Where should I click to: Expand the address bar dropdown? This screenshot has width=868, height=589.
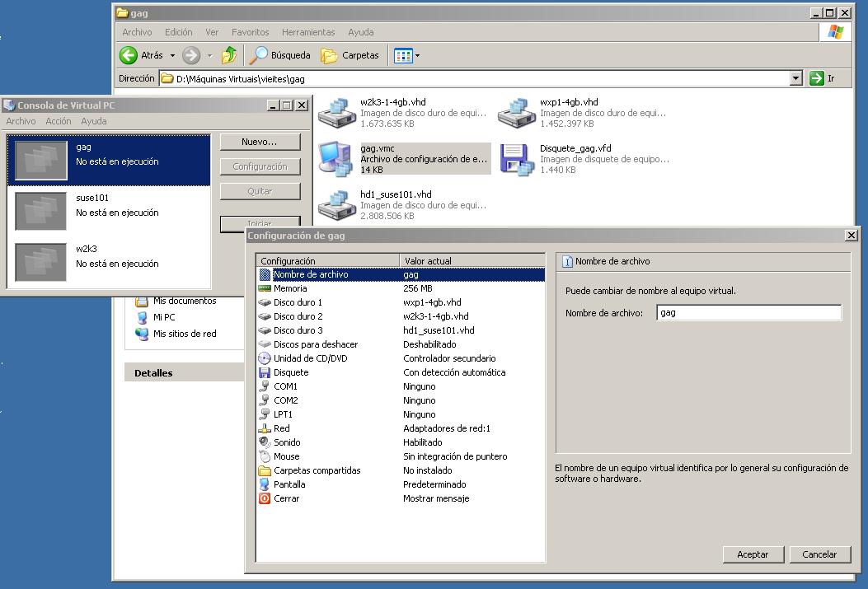[795, 78]
